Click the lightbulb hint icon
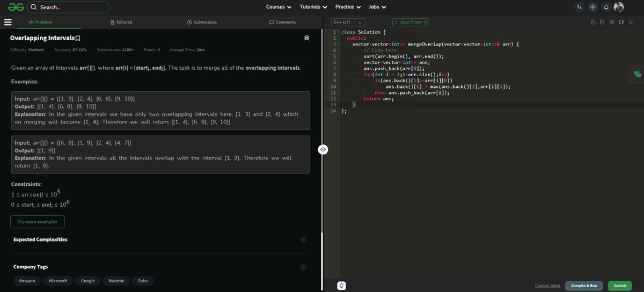Viewport: 644px width, 292px height. tap(341, 286)
